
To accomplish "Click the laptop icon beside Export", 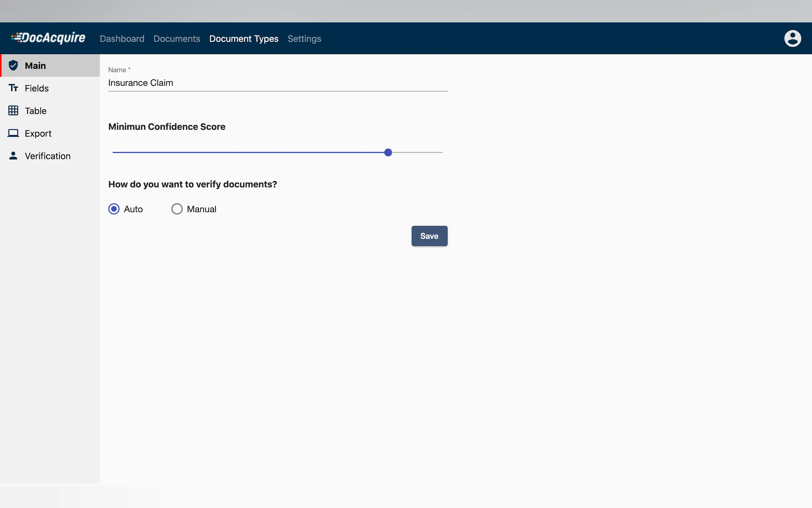I will (x=13, y=133).
